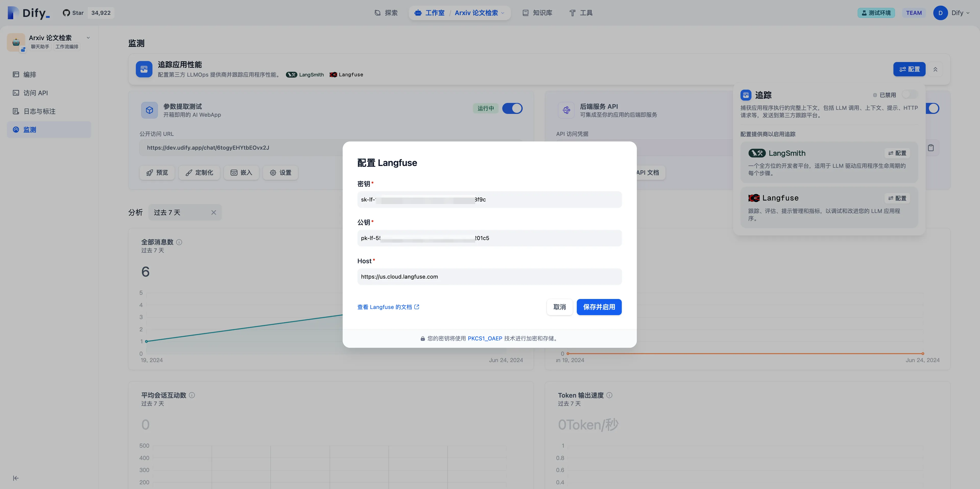Image resolution: width=980 pixels, height=489 pixels.
Task: Click the info icon next to Token 输出速度
Action: point(609,395)
